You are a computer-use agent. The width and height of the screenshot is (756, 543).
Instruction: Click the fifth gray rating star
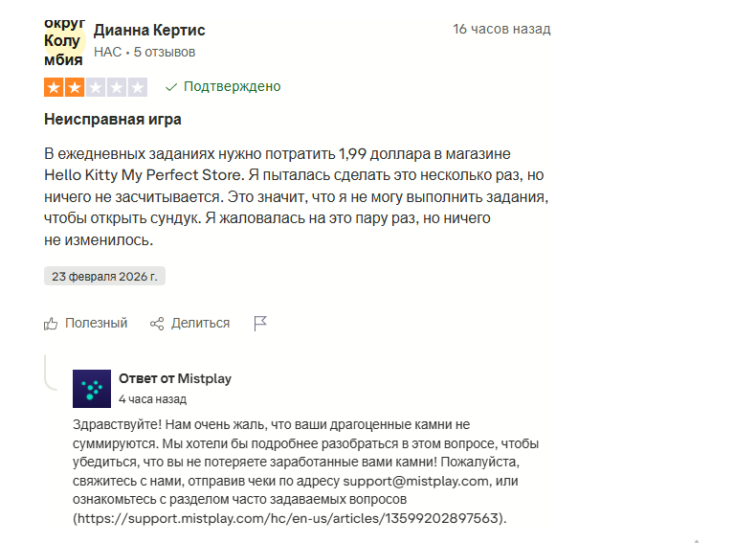point(137,87)
